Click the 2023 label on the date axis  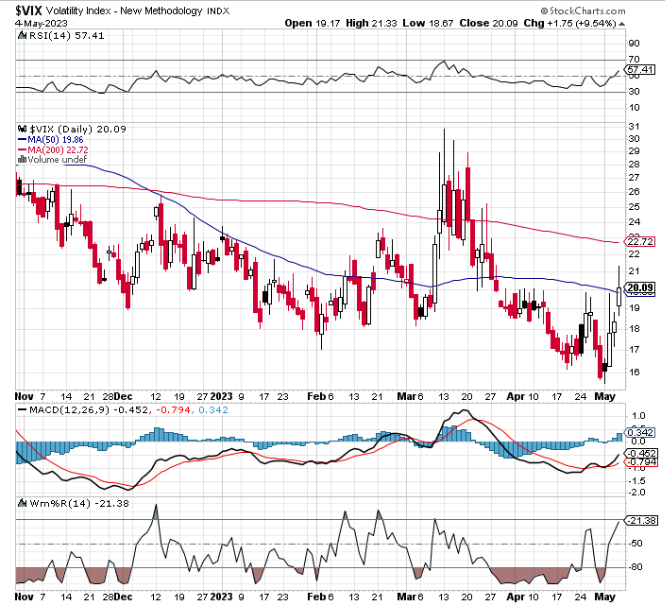[221, 396]
